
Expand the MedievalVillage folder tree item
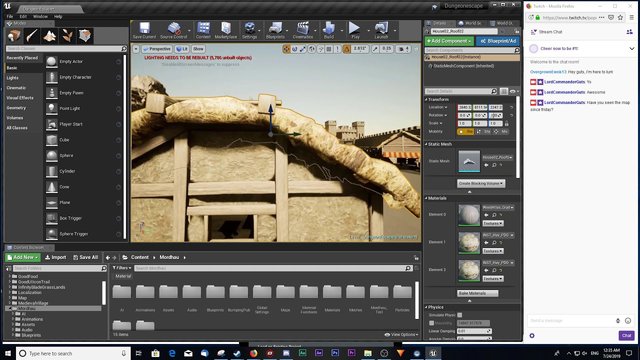click(10, 303)
